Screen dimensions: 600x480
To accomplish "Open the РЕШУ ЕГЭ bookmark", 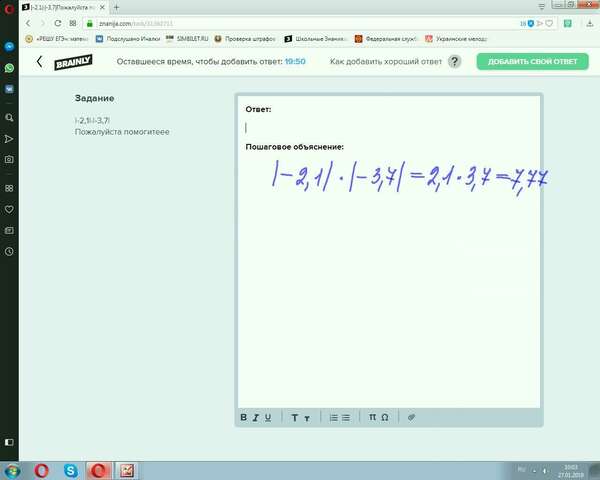I will 57,39.
